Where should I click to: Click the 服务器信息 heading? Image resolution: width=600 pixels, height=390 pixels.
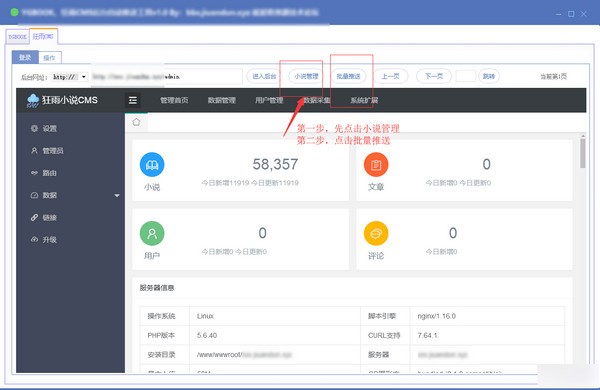coord(157,288)
